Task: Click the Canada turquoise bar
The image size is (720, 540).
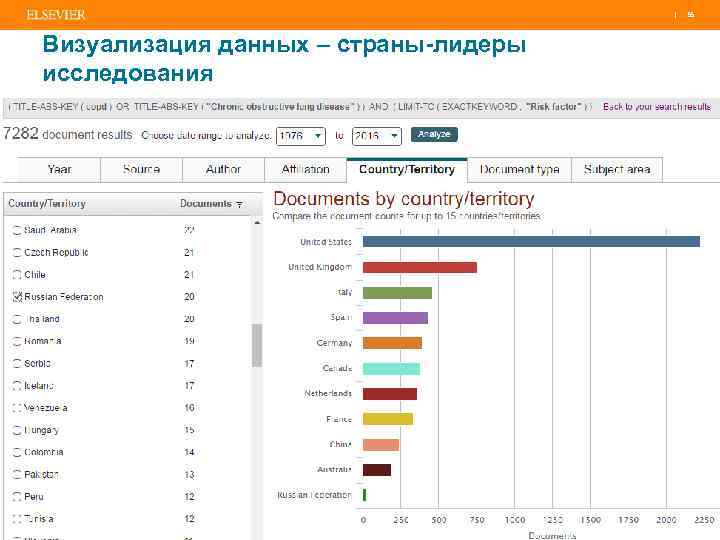Action: pyautogui.click(x=391, y=369)
